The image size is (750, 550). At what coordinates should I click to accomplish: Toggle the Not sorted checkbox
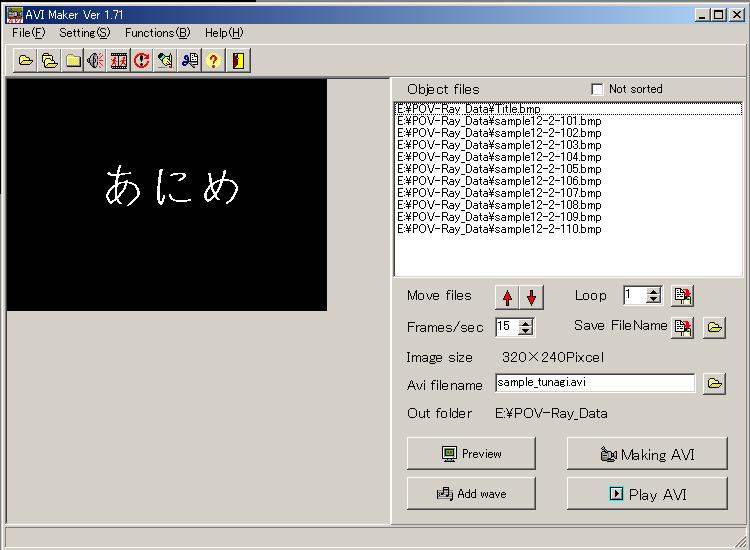[x=597, y=89]
